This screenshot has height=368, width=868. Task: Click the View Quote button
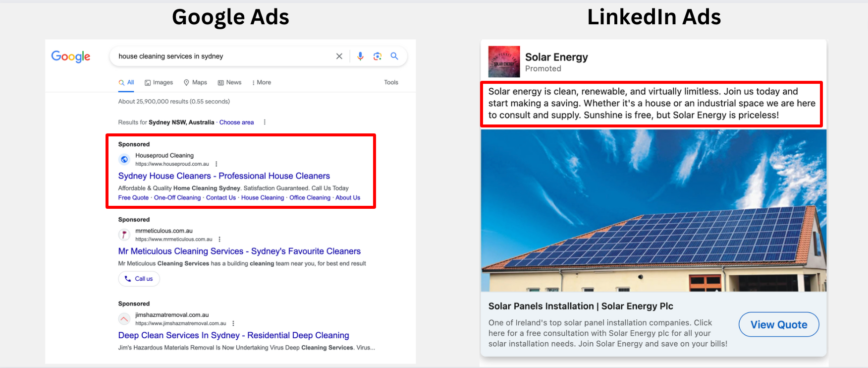pos(779,324)
